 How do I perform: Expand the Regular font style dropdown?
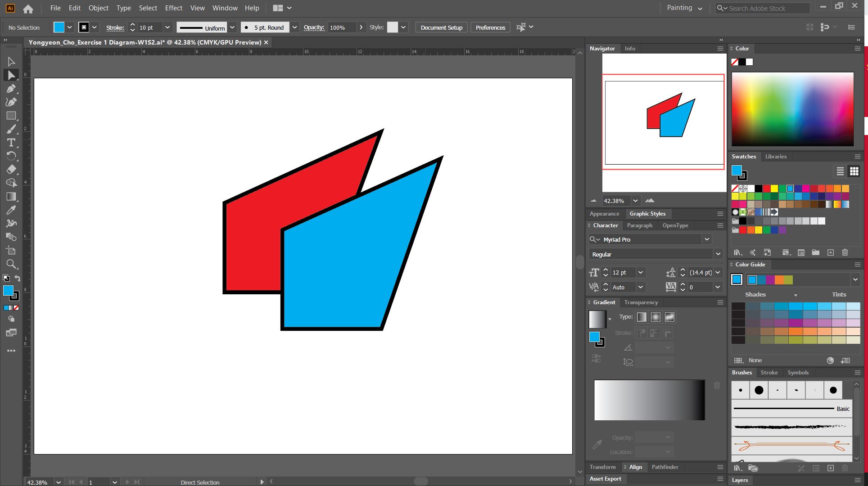point(718,254)
